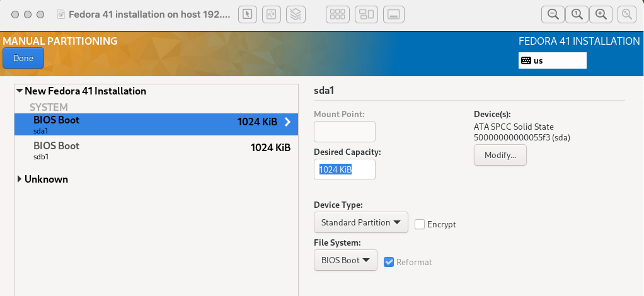Open the Device Type Standard Partition dropdown
This screenshot has width=644, height=296.
[361, 222]
